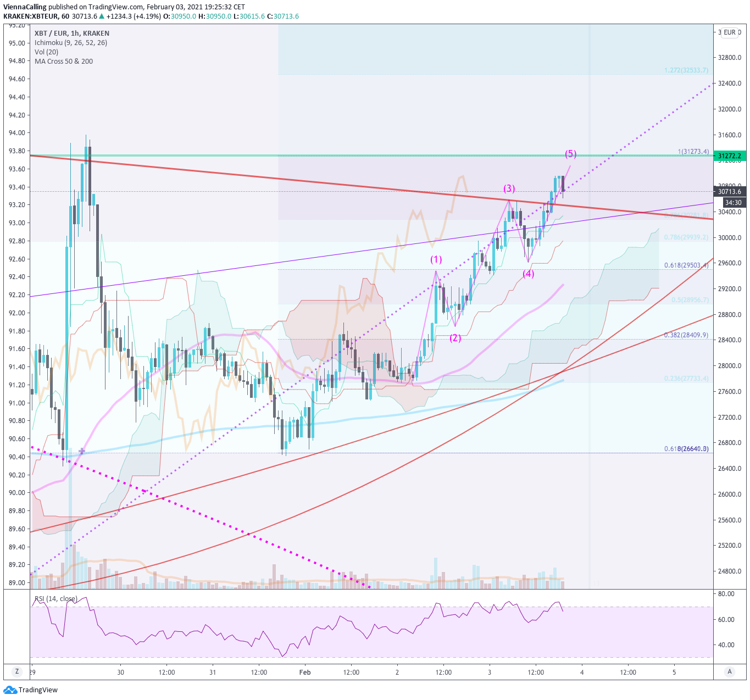Click the ViennaCalling author name
750x700 pixels.
point(25,7)
